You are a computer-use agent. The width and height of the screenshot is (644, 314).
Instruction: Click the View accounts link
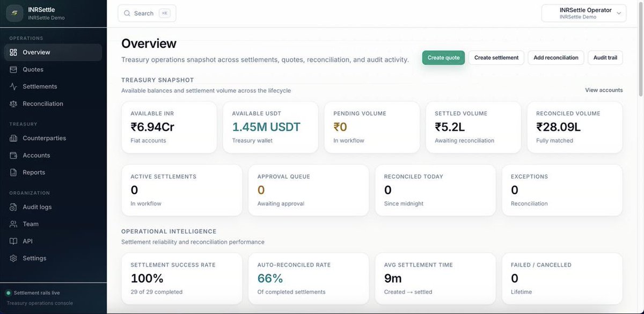click(604, 90)
